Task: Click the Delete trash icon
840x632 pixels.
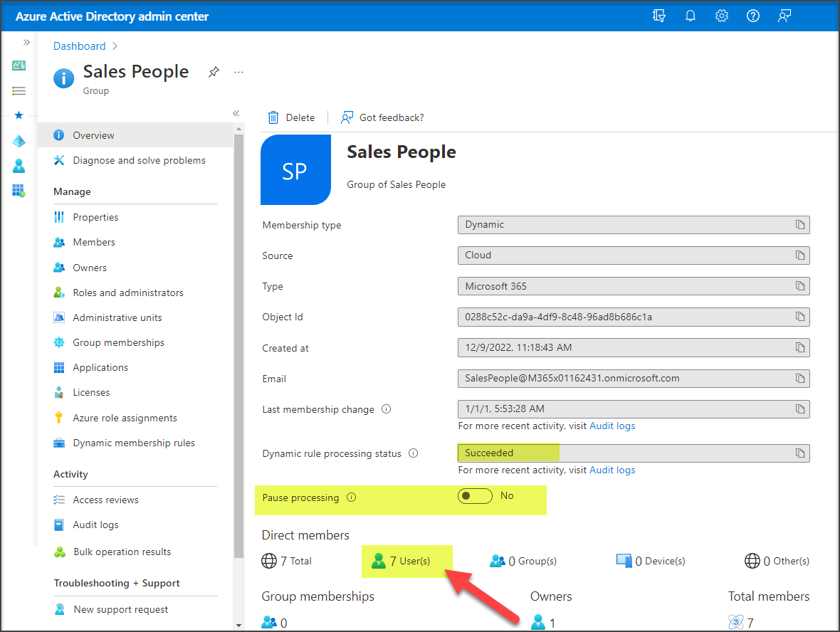Action: click(x=273, y=117)
